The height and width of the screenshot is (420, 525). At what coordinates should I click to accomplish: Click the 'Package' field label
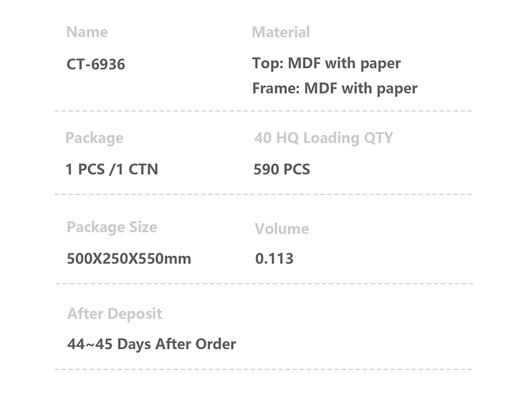94,138
